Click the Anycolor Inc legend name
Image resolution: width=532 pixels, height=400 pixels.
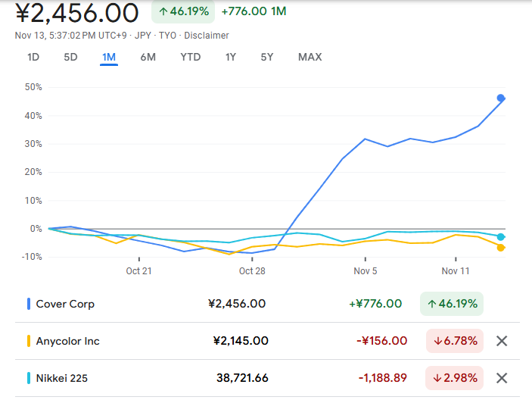tap(68, 341)
